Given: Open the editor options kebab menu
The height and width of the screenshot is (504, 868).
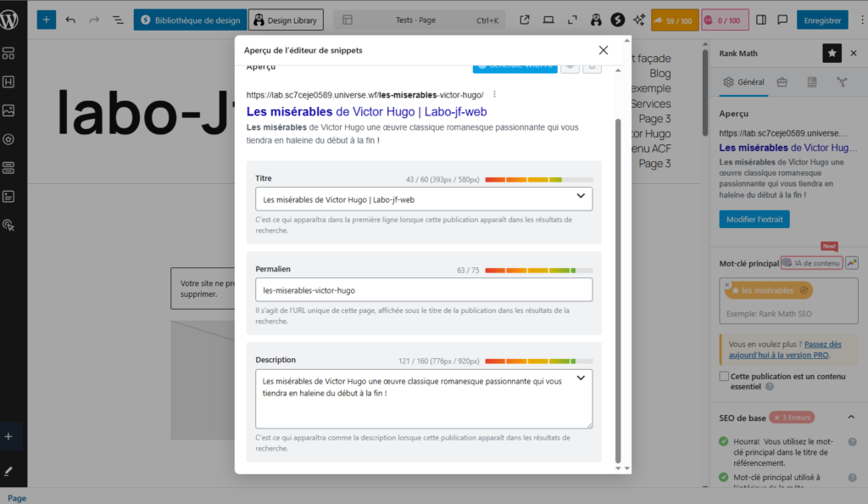Looking at the screenshot, I should tap(861, 20).
